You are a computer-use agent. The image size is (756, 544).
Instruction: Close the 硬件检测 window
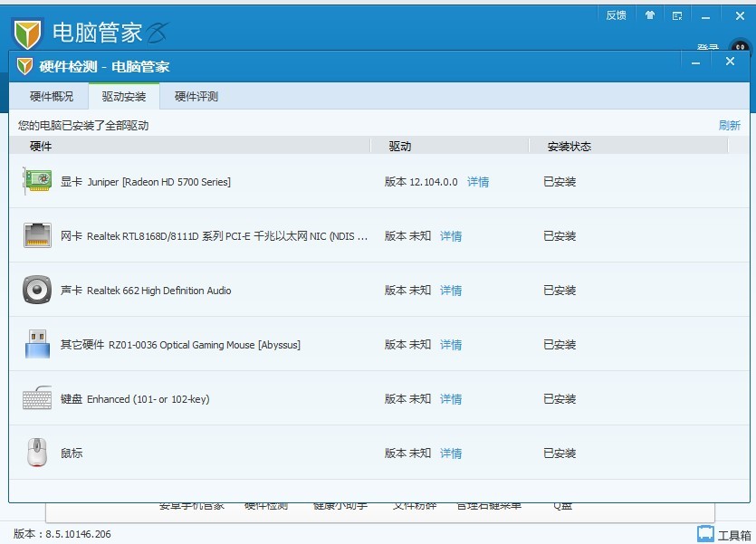[x=730, y=62]
